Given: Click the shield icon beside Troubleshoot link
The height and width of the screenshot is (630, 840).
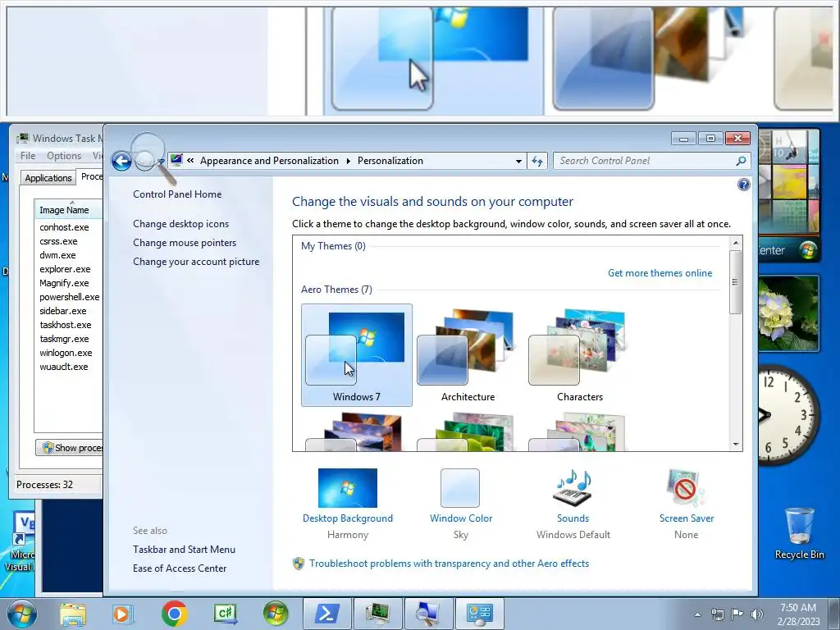Looking at the screenshot, I should [299, 564].
